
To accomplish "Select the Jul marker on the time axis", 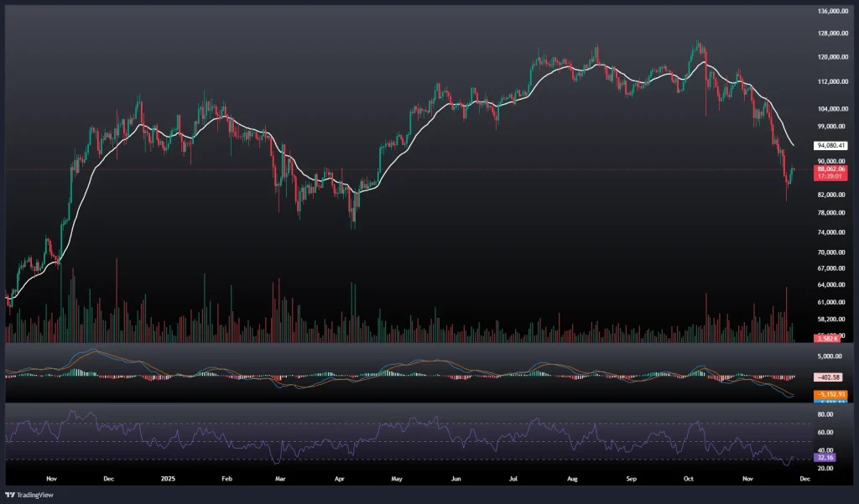I will [513, 479].
